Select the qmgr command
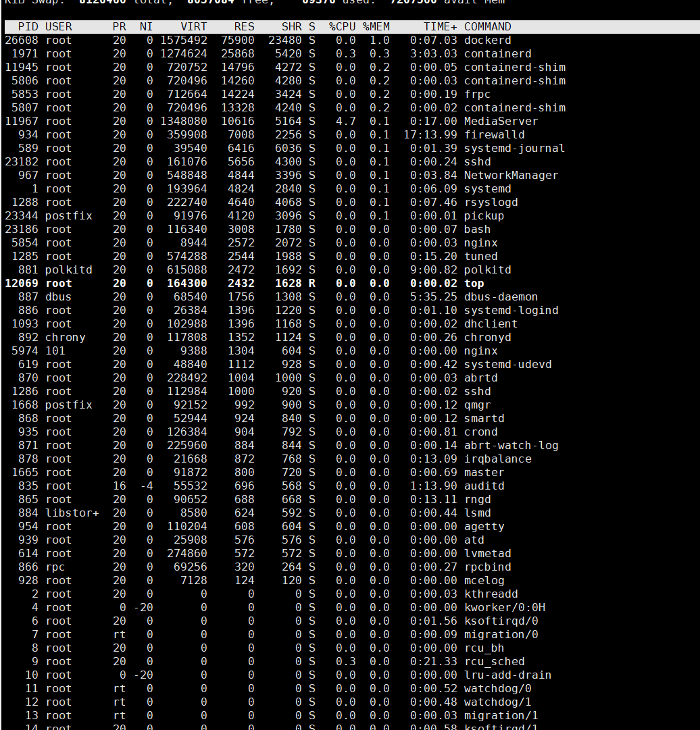700x730 pixels. click(x=478, y=405)
